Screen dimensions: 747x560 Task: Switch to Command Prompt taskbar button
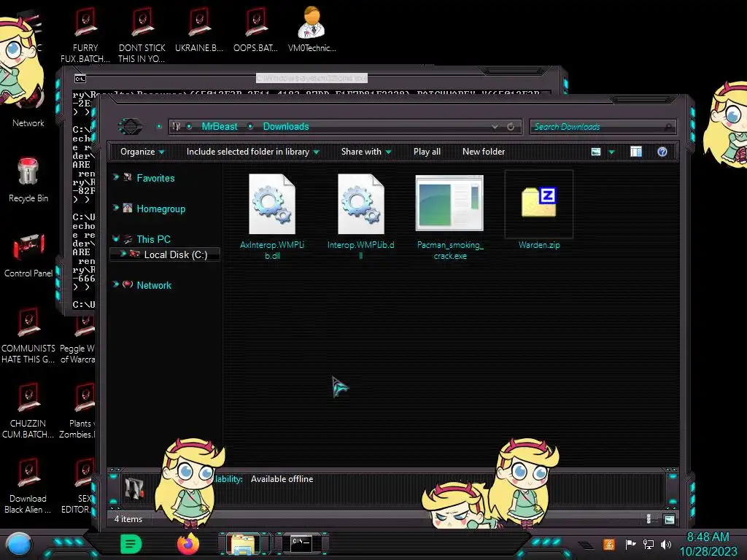click(301, 544)
